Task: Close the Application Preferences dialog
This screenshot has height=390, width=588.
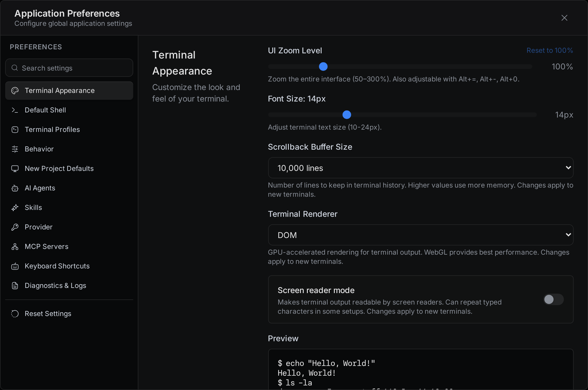Action: (564, 18)
